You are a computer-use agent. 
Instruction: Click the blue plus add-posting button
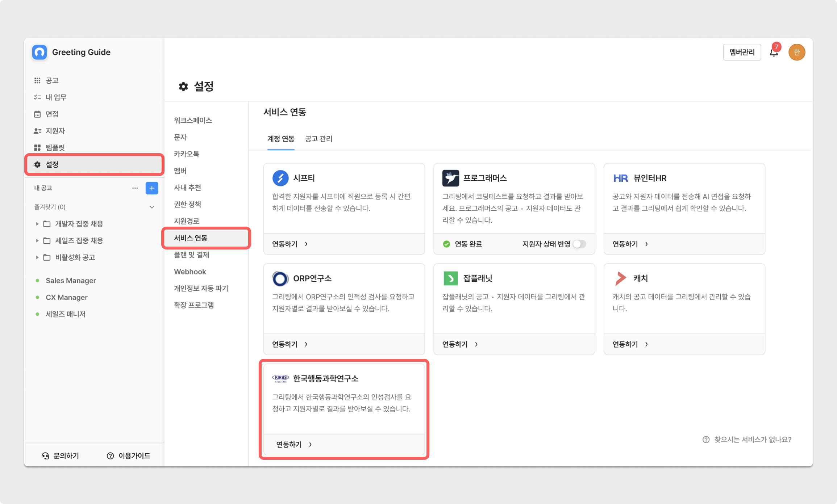[x=152, y=188]
